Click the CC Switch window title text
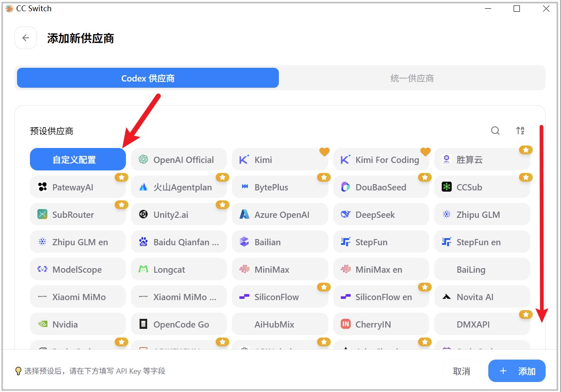 (34, 8)
